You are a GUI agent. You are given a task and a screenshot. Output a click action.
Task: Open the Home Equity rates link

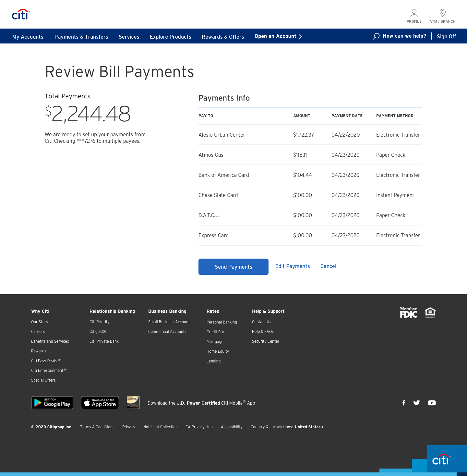[x=218, y=351]
